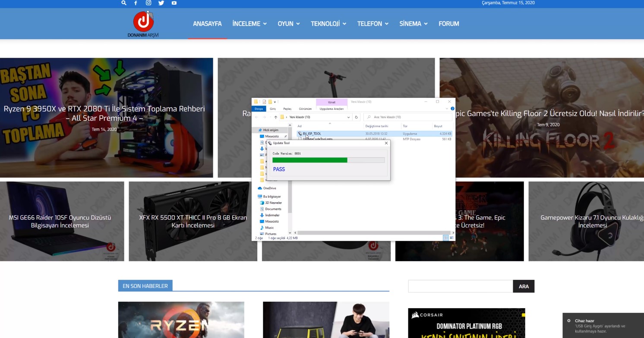Expand the TEKNOLOJİ navigation dropdown
Screen dimensions: 644x338
pos(328,24)
